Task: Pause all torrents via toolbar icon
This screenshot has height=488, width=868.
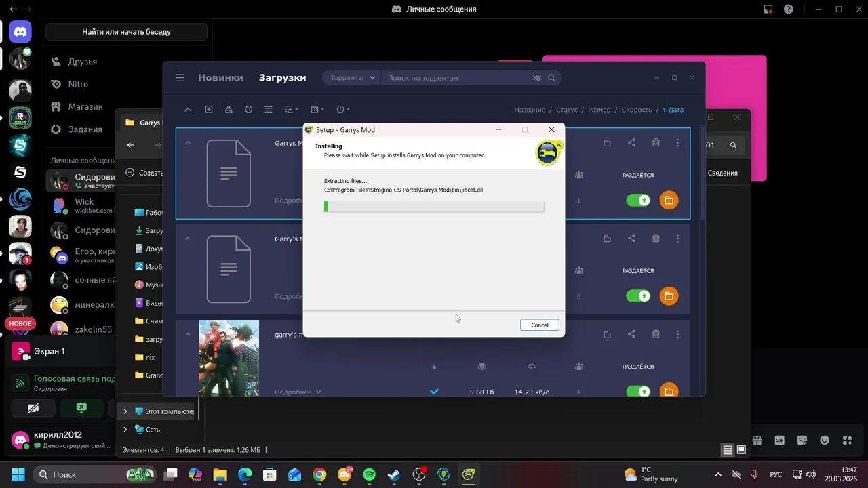Action: [249, 110]
